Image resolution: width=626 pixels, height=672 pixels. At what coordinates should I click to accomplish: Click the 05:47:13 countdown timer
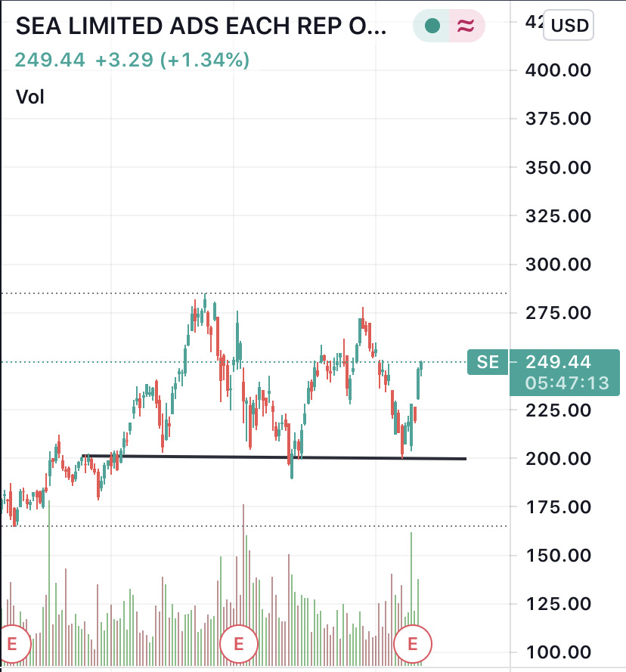coord(567,383)
